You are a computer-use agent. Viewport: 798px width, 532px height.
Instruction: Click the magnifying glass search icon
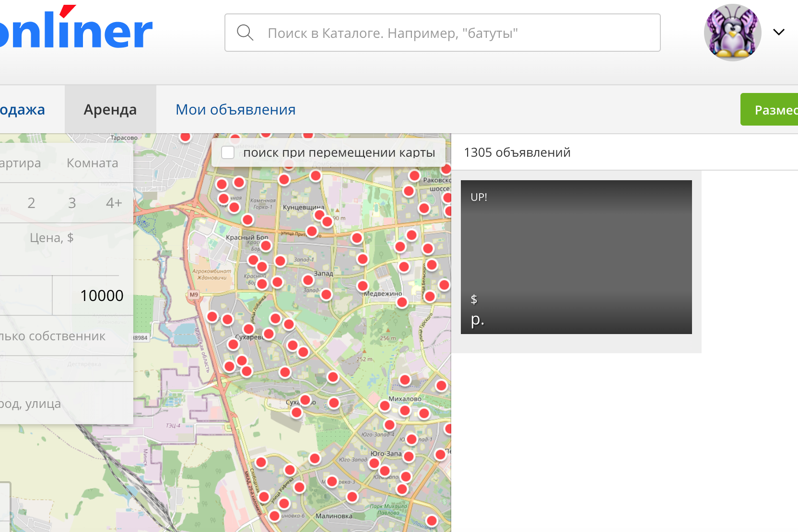point(245,33)
